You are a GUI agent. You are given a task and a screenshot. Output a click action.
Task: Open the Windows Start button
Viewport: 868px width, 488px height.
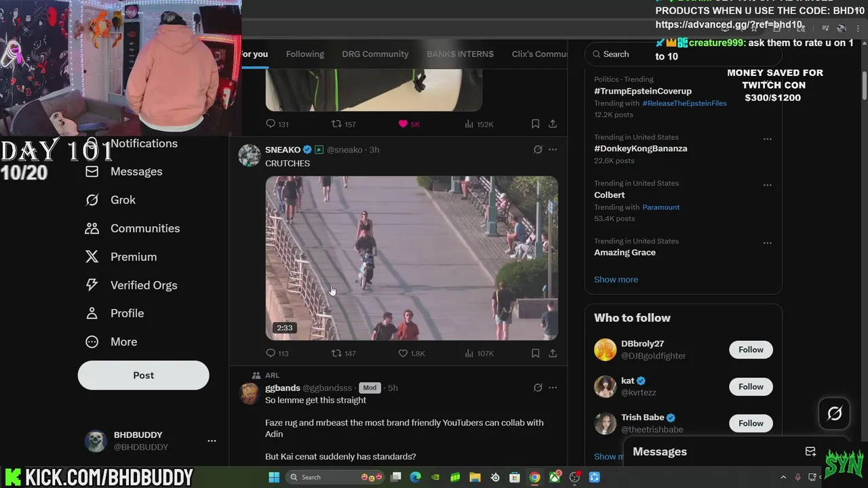pos(274,477)
